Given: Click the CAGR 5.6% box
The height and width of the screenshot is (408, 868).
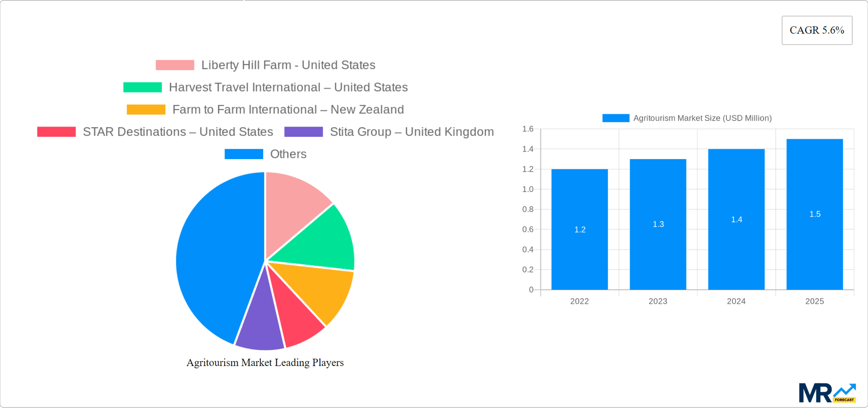Looking at the screenshot, I should (816, 30).
